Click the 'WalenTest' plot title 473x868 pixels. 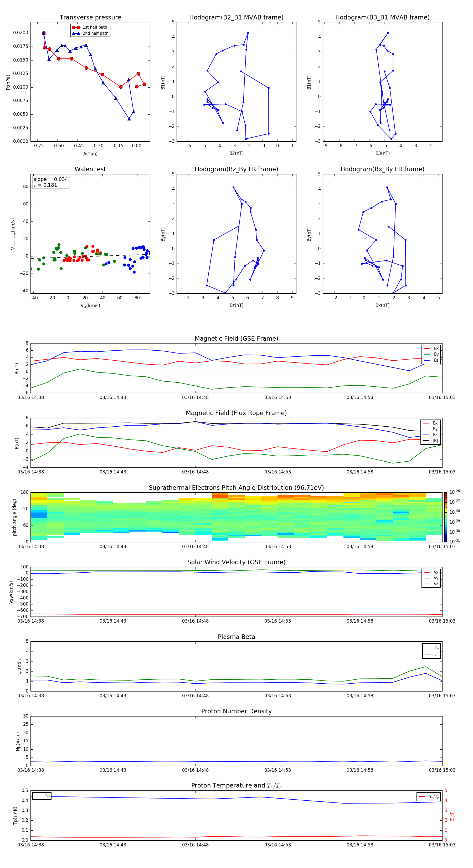tap(90, 169)
